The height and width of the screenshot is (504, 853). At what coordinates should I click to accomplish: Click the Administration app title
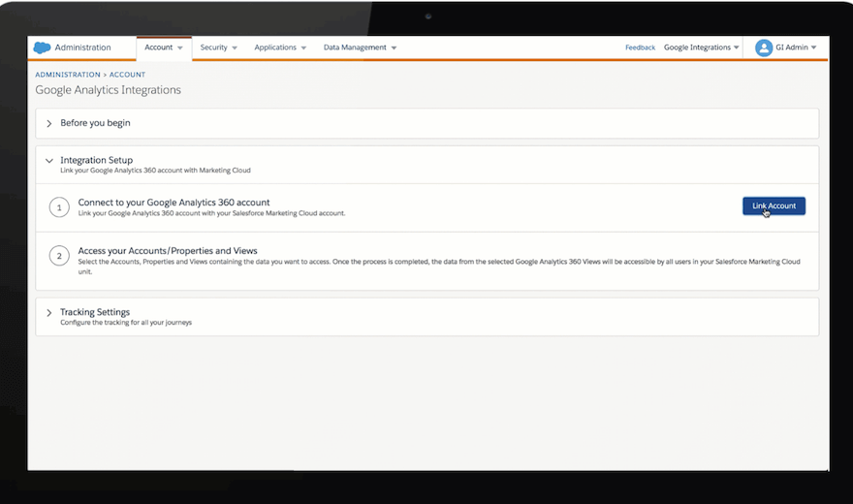coord(82,47)
